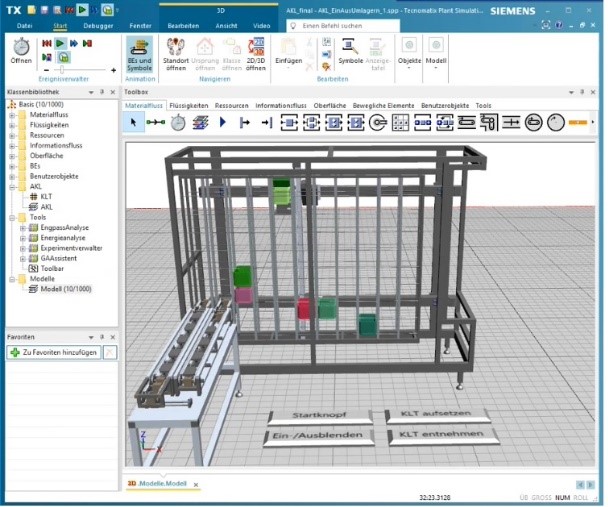Click the Ein-/Ausblenden button
The height and width of the screenshot is (507, 608).
pos(318,436)
